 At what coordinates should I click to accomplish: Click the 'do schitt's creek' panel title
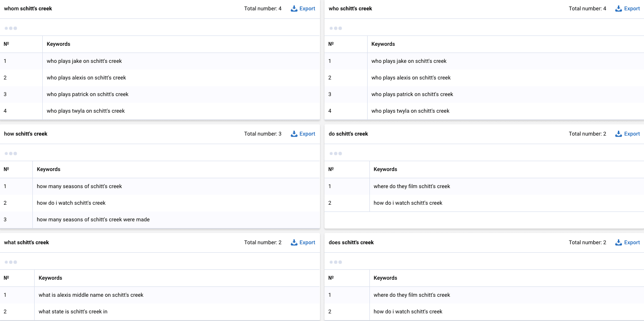[348, 134]
